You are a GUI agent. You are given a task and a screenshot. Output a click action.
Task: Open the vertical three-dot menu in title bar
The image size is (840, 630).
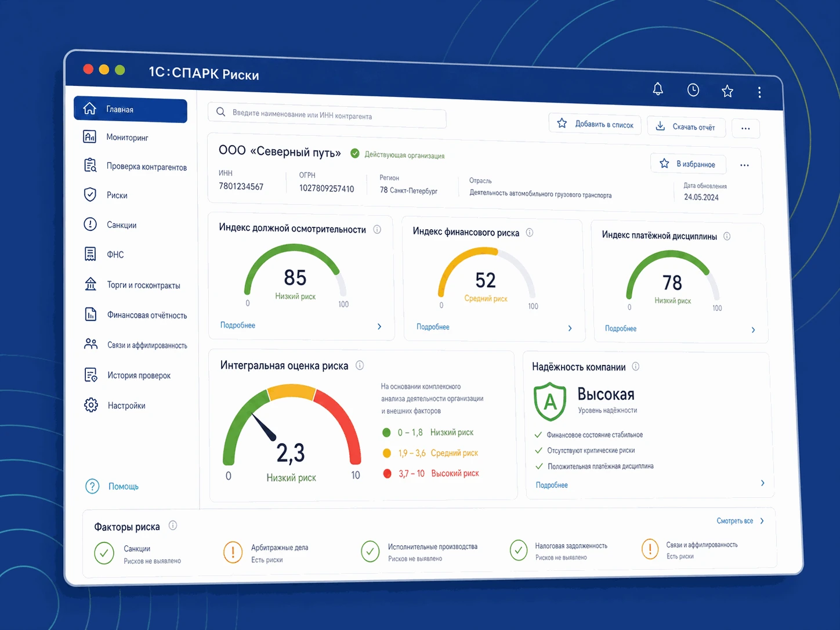click(x=759, y=92)
